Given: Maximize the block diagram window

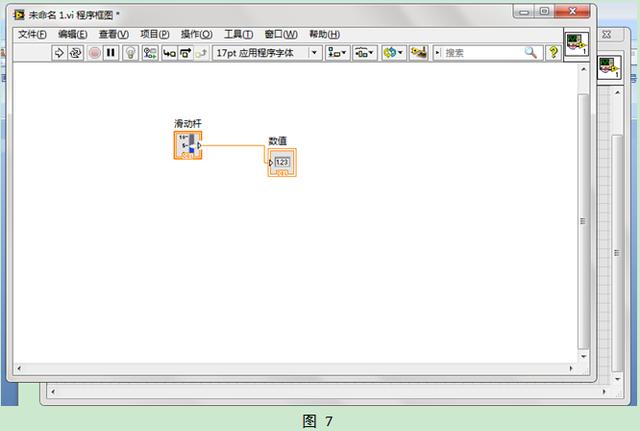Looking at the screenshot, I should tap(544, 12).
